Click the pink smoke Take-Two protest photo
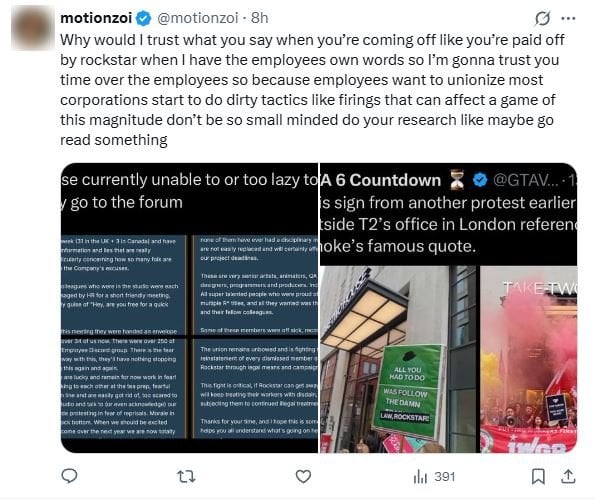This screenshot has width=594, height=501. click(529, 359)
